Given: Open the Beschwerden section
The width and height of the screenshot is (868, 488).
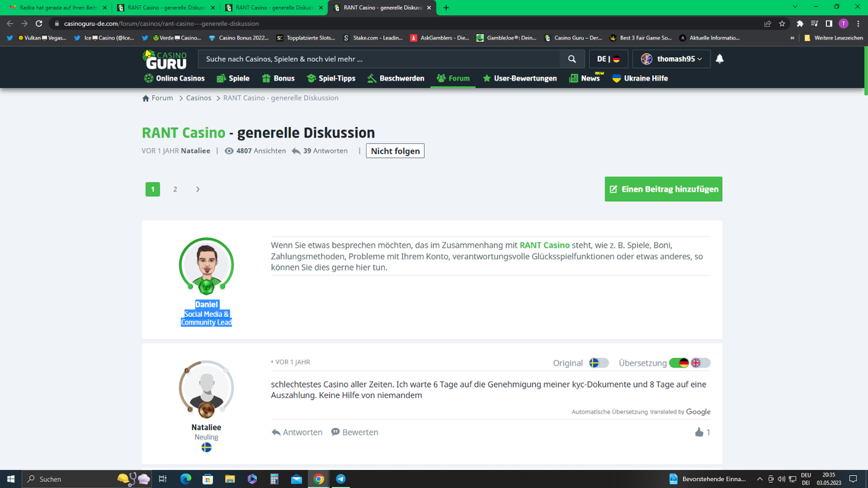Looking at the screenshot, I should point(396,79).
